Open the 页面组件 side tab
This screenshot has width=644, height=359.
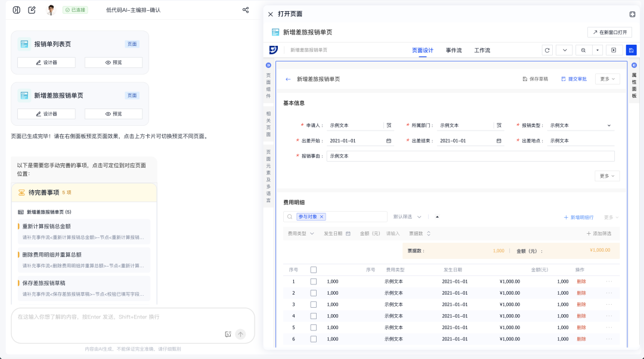[268, 86]
